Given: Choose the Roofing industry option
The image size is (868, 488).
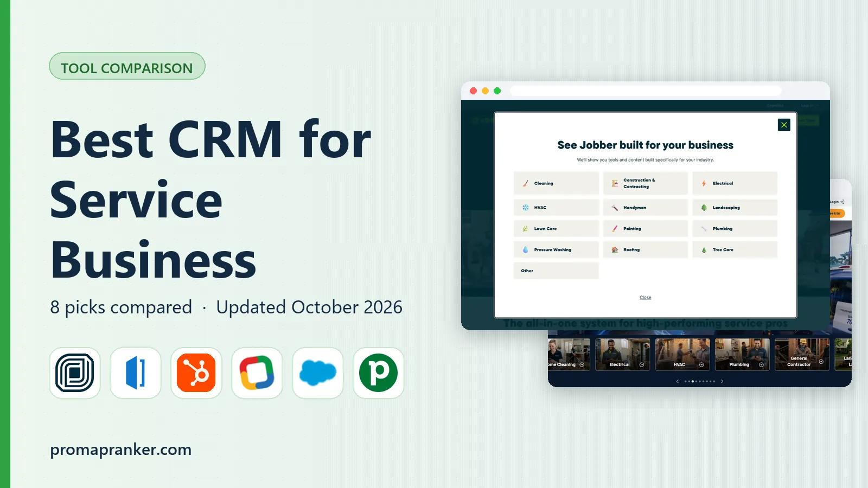Looking at the screenshot, I should [x=646, y=250].
